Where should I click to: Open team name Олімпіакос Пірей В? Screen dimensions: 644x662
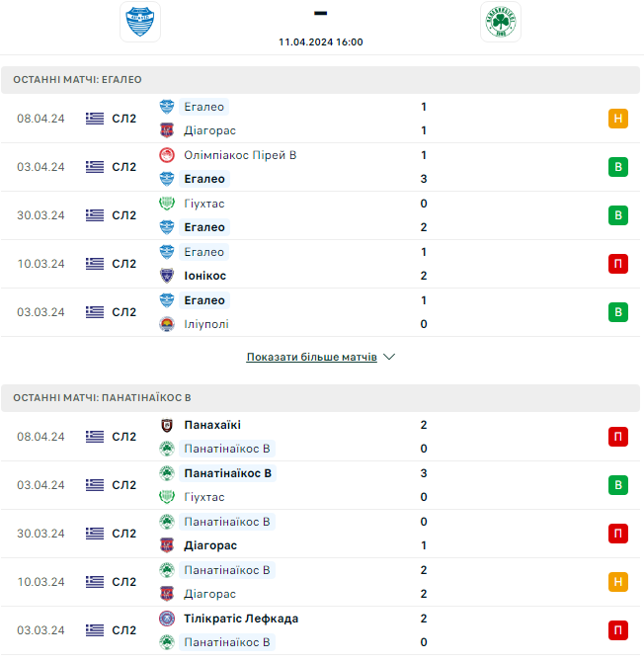(x=240, y=155)
